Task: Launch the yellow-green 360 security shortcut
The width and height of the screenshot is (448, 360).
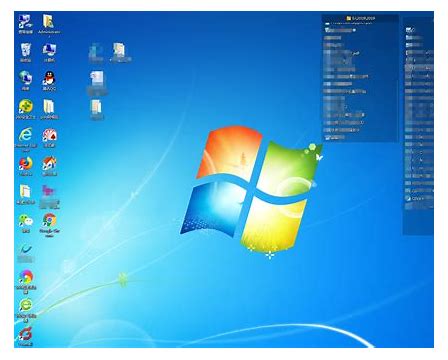Action: point(26,107)
